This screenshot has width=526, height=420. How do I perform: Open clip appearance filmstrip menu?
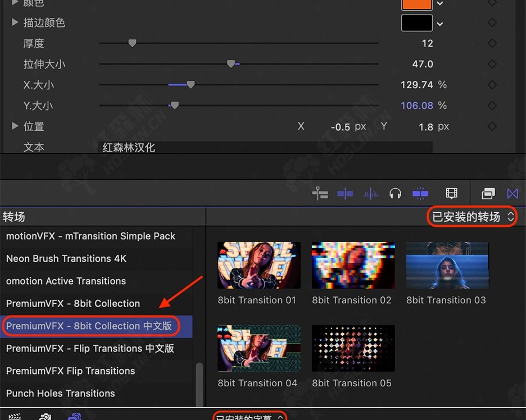(451, 193)
